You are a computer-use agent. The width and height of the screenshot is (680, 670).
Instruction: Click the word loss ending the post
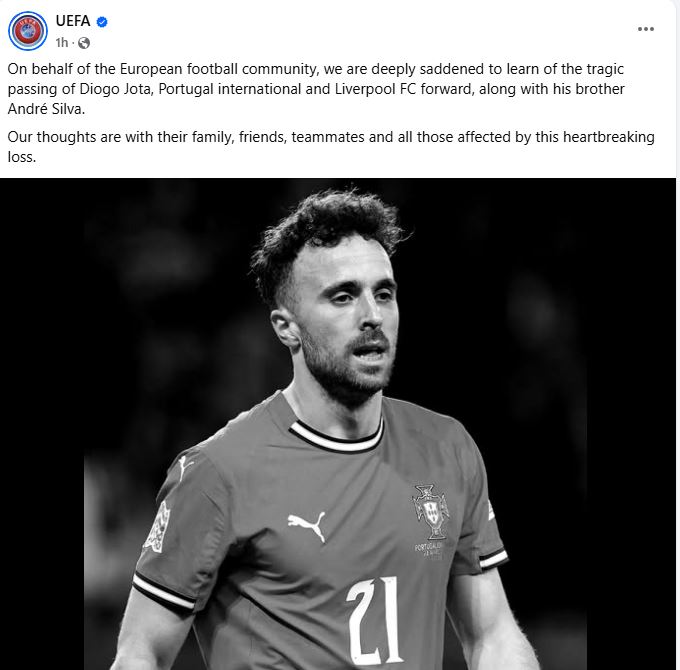22,157
